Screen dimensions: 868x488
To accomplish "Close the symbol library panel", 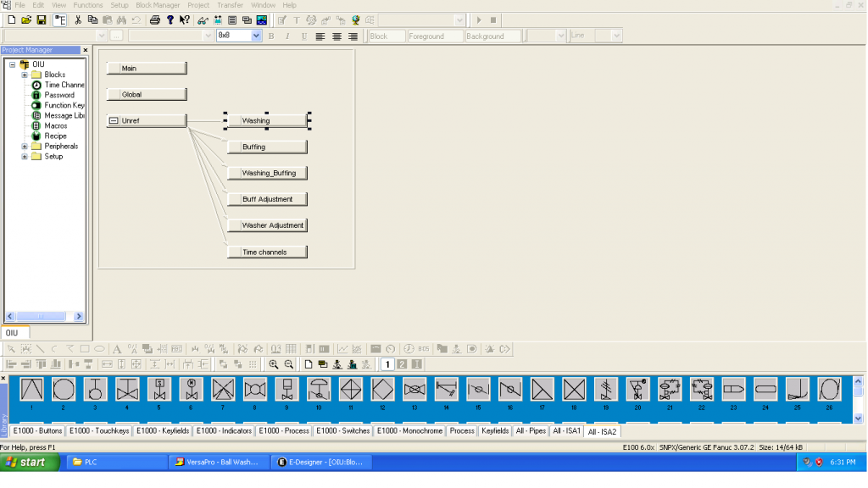I will coord(3,379).
